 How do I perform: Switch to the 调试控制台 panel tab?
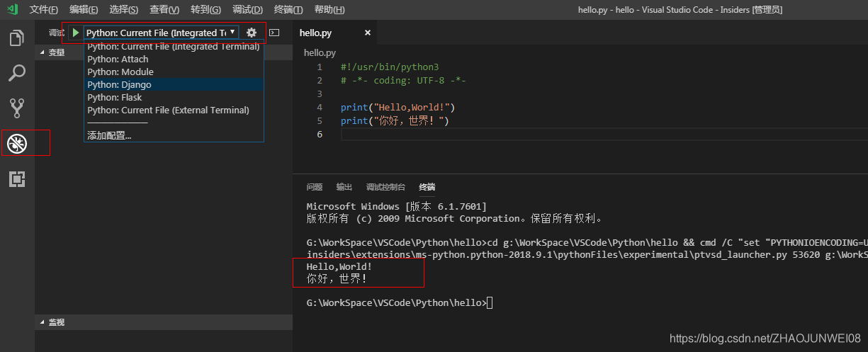click(385, 187)
